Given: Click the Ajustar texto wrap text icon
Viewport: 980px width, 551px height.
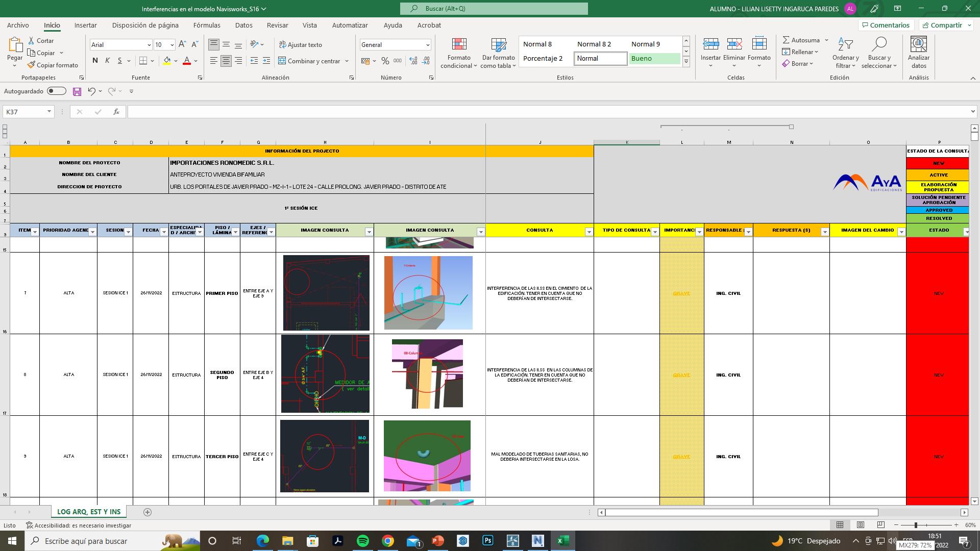Looking at the screenshot, I should [282, 45].
